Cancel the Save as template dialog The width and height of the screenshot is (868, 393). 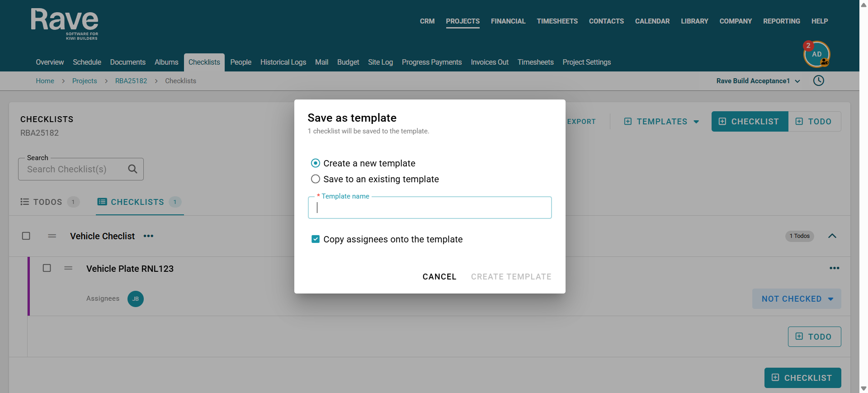pyautogui.click(x=439, y=277)
